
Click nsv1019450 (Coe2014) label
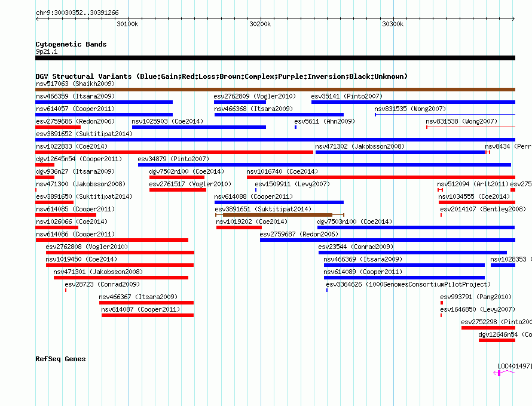[x=81, y=259]
